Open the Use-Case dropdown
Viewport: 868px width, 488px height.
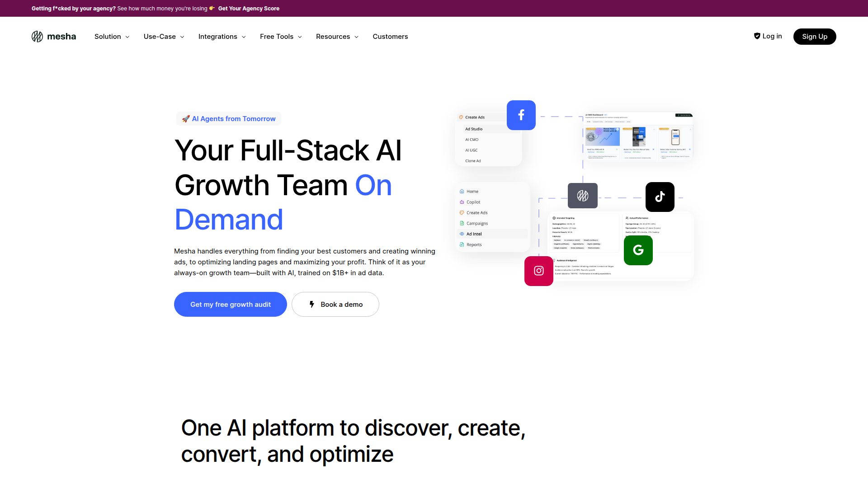click(x=164, y=37)
